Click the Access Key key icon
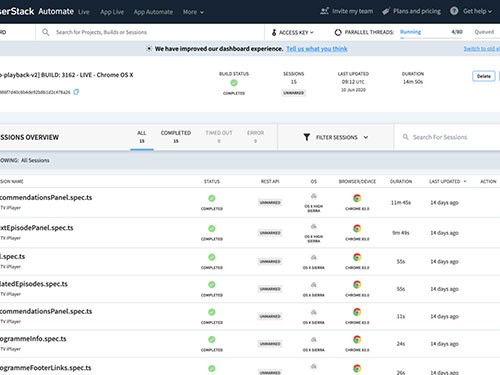 pyautogui.click(x=274, y=32)
